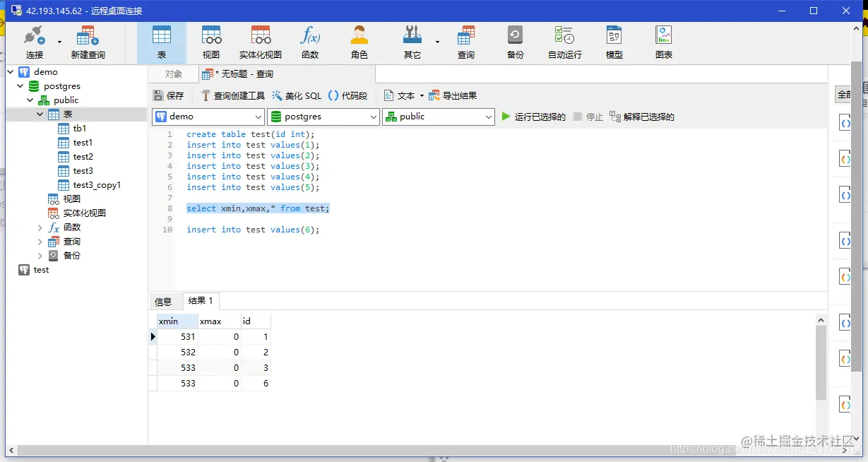Open the 实体化视图 materialized views icon
The width and height of the screenshot is (868, 462).
point(261,42)
